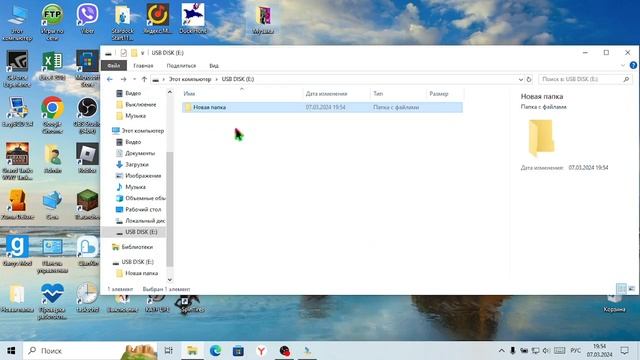Image resolution: width=640 pixels, height=360 pixels.
Task: Select Рабочий стол in navigation pane
Action: (143, 209)
